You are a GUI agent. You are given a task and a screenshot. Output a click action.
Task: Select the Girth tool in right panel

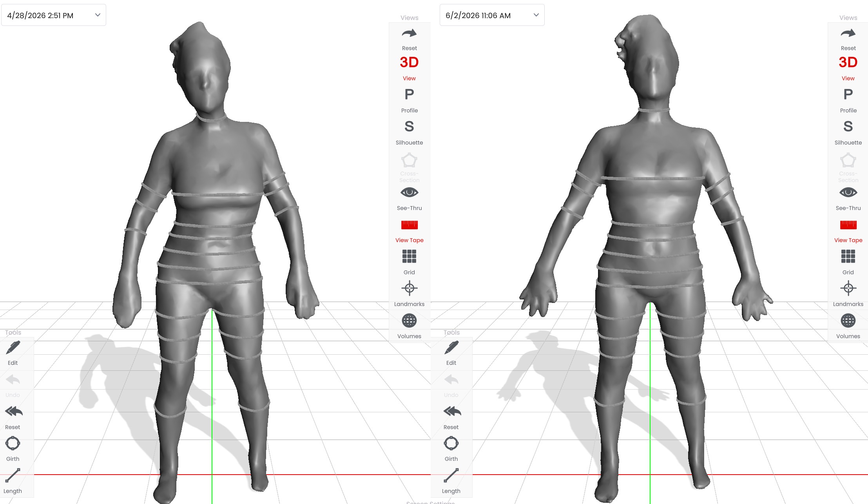pos(451,449)
